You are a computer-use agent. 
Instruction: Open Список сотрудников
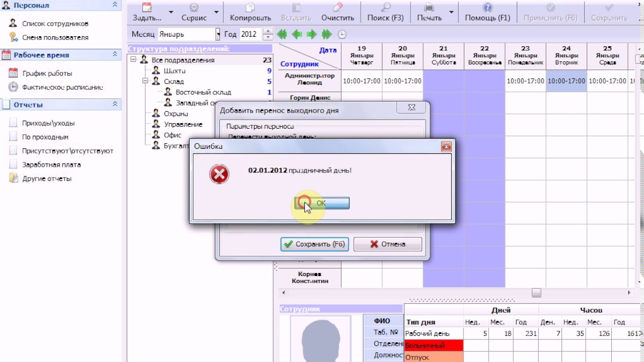pos(55,24)
